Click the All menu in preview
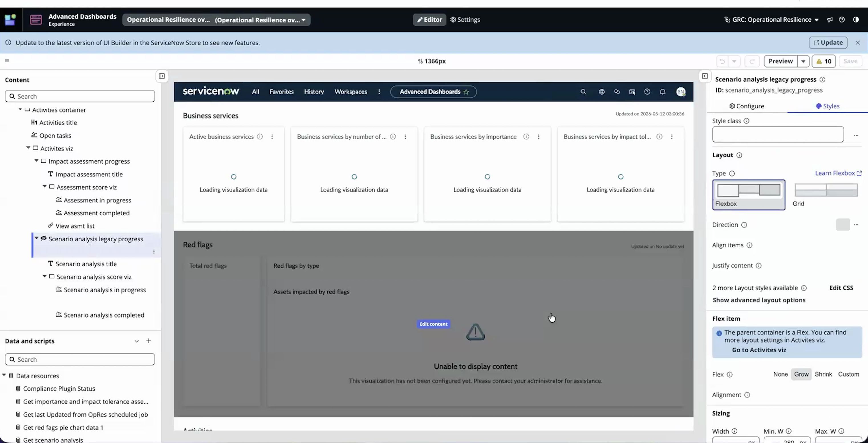The width and height of the screenshot is (868, 443). pyautogui.click(x=255, y=92)
